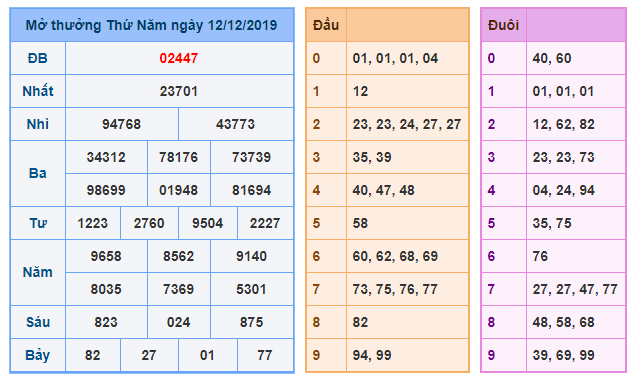
Task: Click Đuôi values '35, 75'
Action: tap(552, 223)
